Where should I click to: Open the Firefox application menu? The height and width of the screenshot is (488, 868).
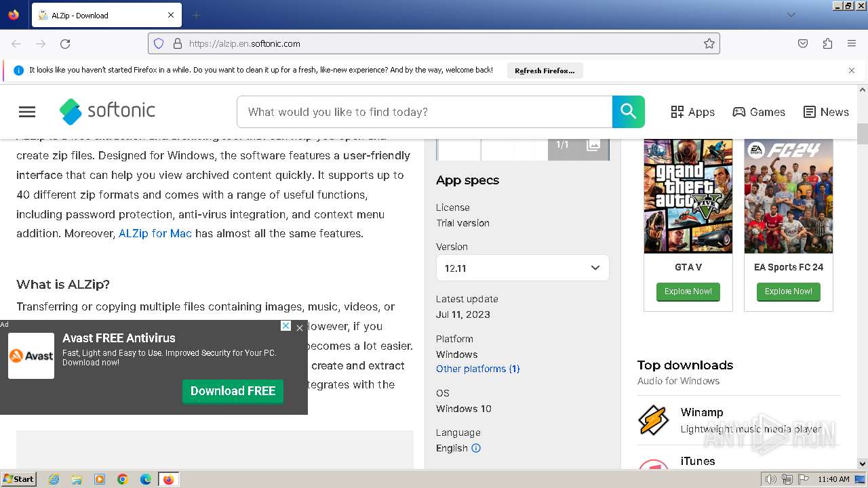point(852,43)
